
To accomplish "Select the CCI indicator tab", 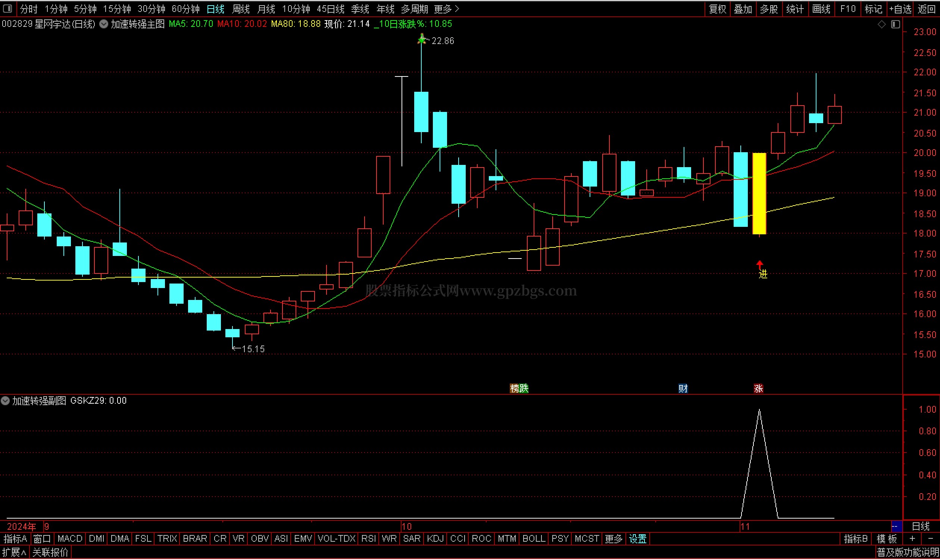I will pyautogui.click(x=458, y=539).
